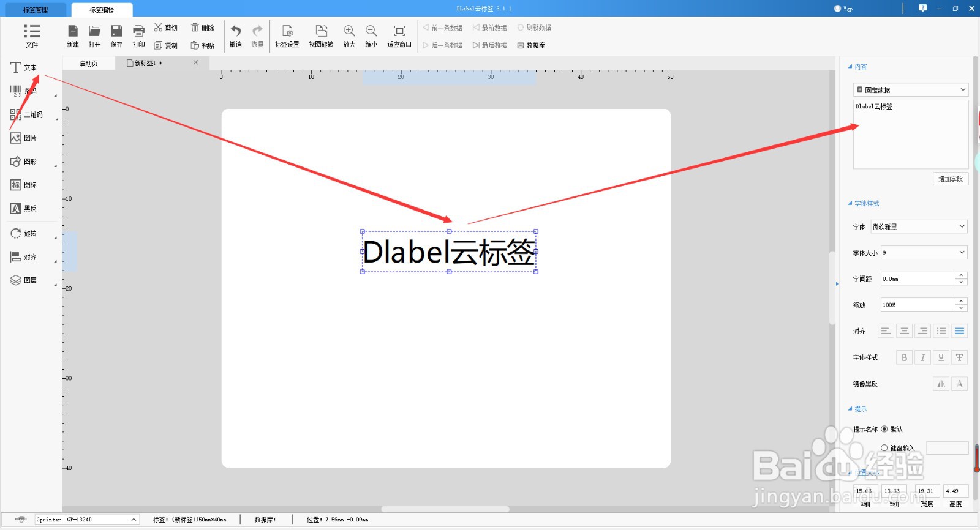Viewport: 980px width, 530px height.
Task: Open the 字体大小 size dropdown
Action: [x=924, y=252]
